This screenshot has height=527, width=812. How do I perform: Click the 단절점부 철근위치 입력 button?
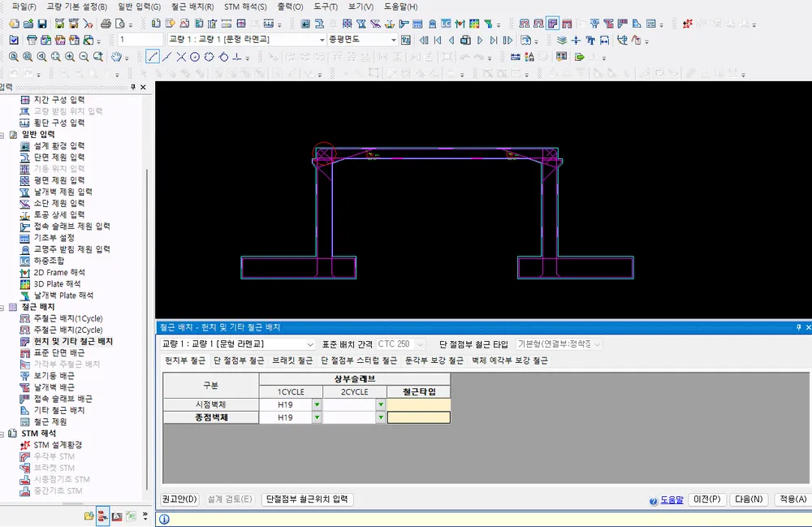(307, 499)
